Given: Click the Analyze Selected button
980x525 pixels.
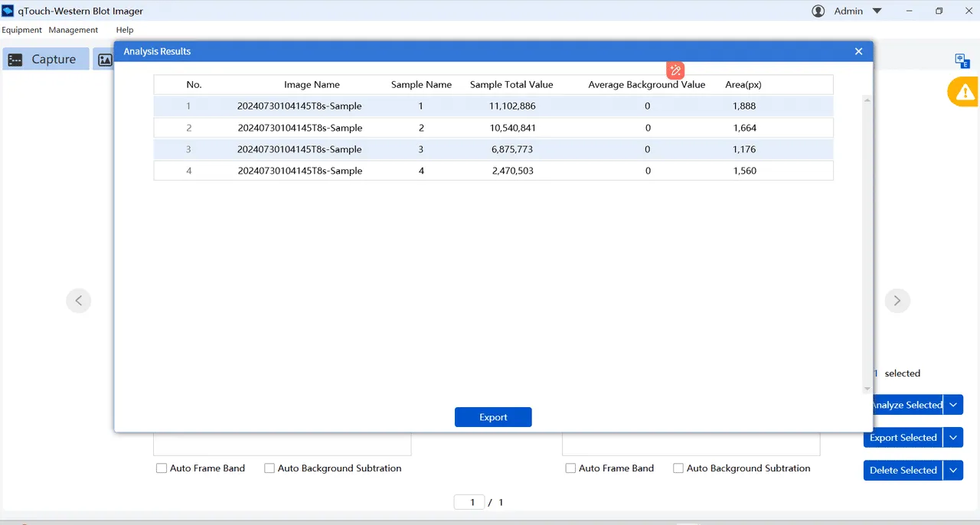Looking at the screenshot, I should tap(906, 405).
